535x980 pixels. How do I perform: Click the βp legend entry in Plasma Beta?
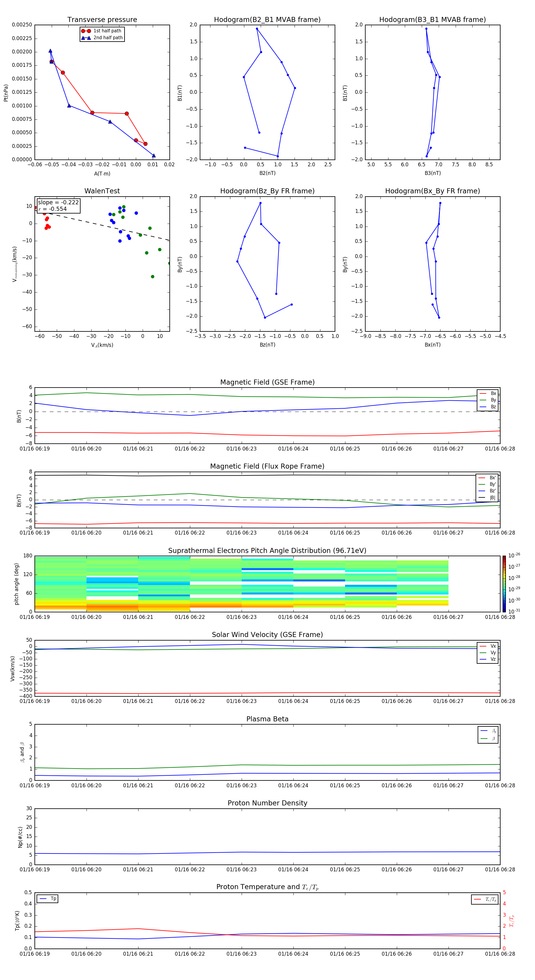click(x=488, y=731)
